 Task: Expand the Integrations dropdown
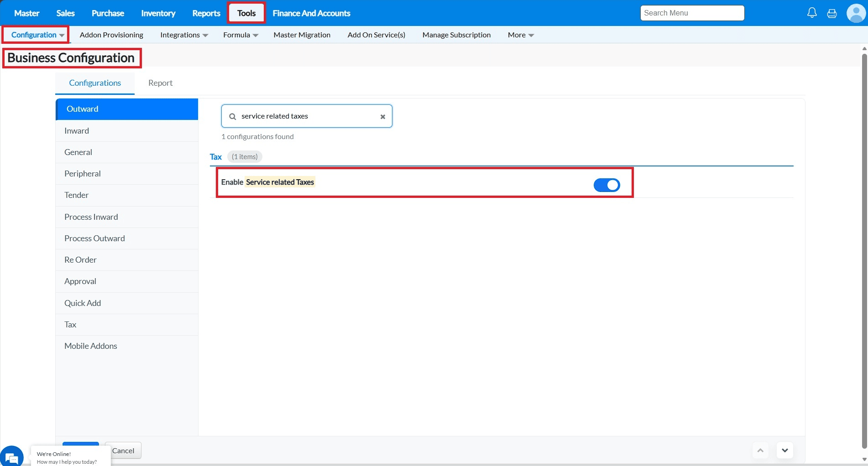pos(184,35)
